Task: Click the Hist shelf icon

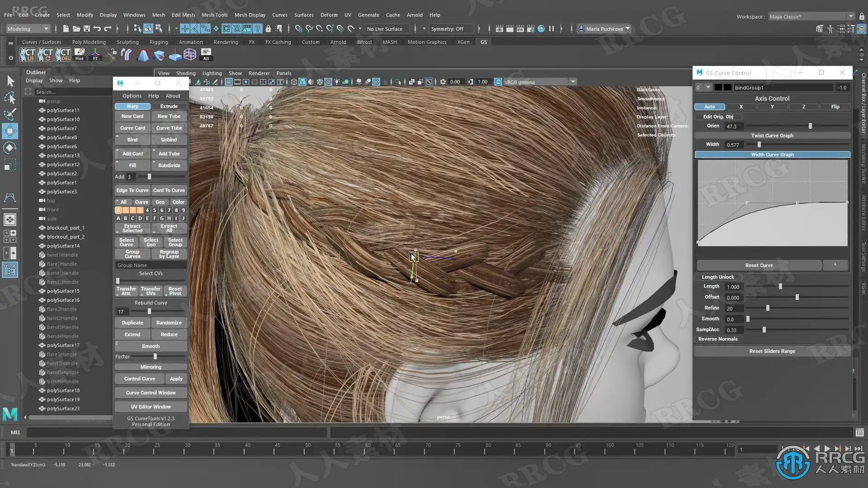Action: 80,55
